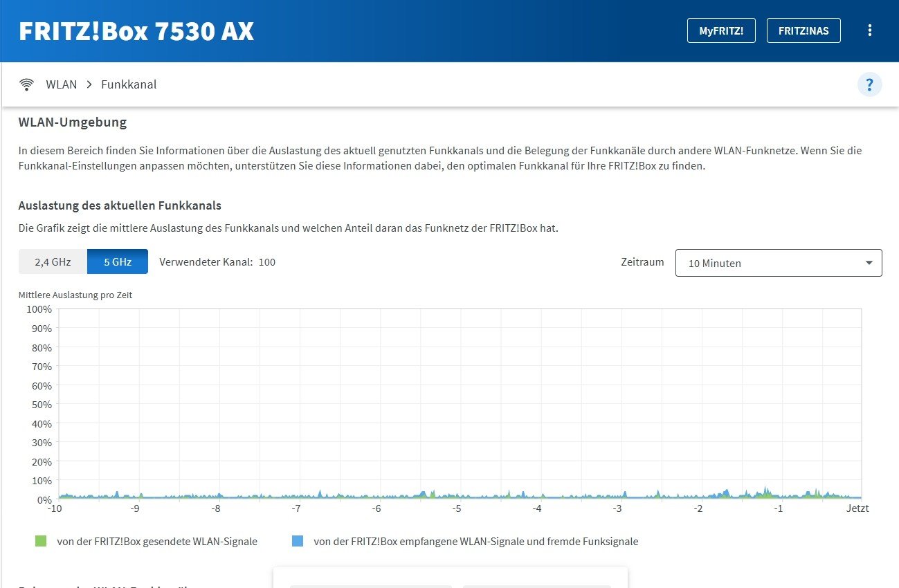Click the Jetzt x-axis label
This screenshot has height=588, width=899.
857,508
